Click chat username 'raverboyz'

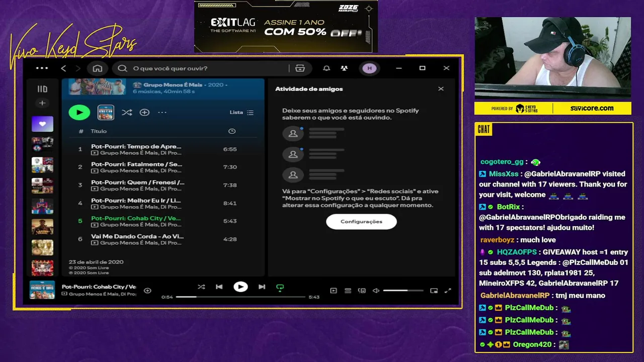pos(497,240)
